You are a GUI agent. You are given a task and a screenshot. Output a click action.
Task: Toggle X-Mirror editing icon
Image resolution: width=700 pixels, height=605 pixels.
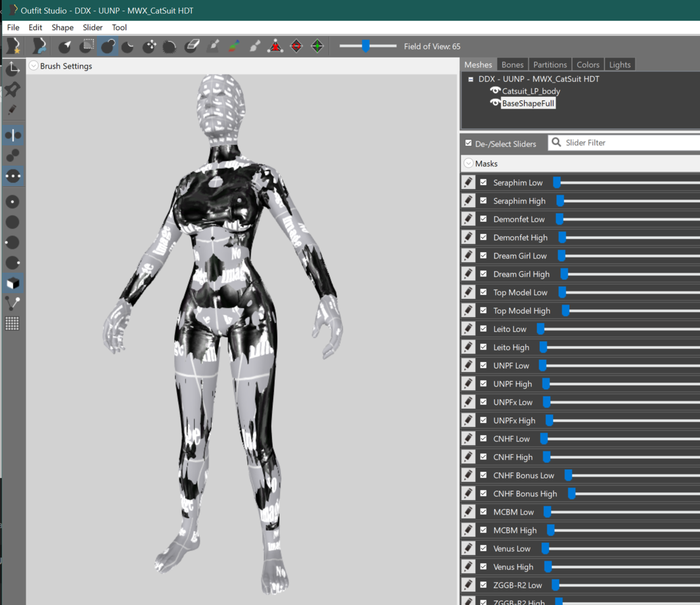13,135
